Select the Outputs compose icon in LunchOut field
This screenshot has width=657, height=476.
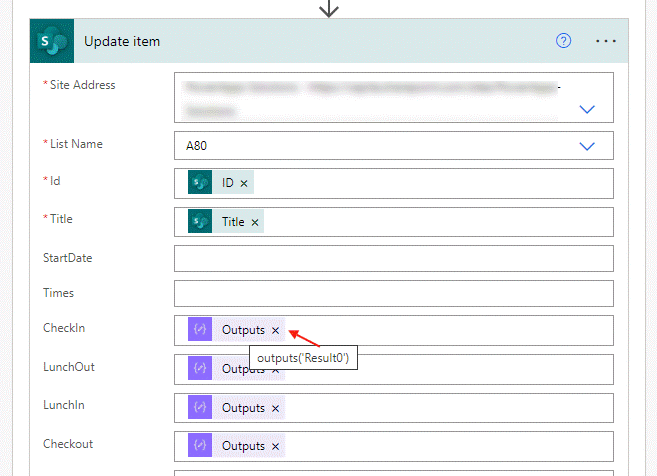[x=200, y=368]
